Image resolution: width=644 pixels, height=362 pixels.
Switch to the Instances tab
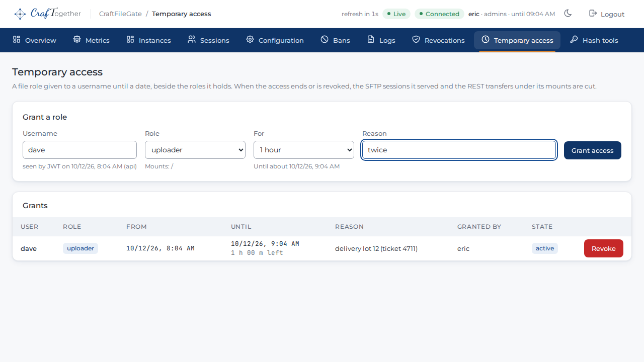click(148, 40)
